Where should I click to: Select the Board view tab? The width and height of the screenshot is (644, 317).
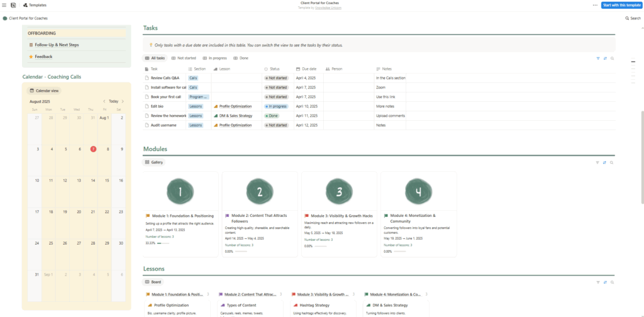153,282
